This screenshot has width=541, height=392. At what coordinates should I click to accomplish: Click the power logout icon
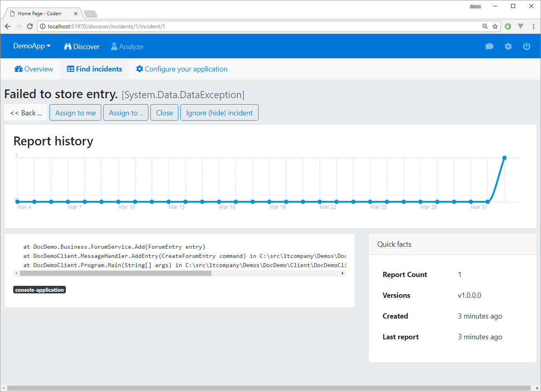pos(527,46)
